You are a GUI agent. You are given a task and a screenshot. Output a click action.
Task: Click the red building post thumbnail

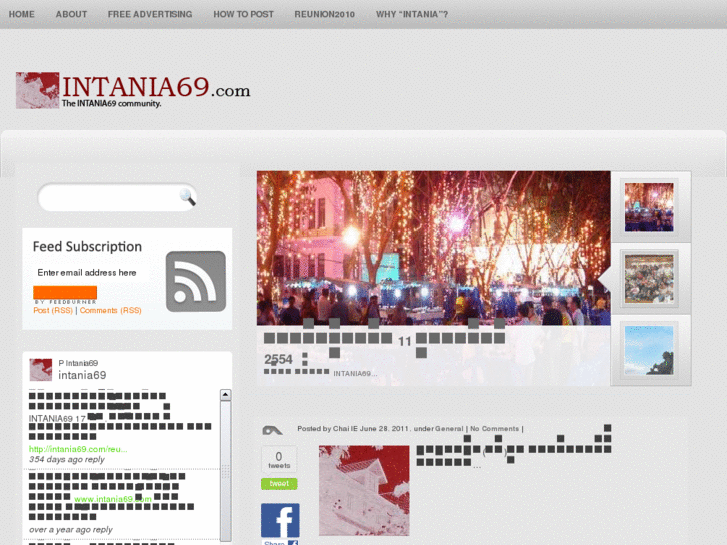(x=364, y=491)
